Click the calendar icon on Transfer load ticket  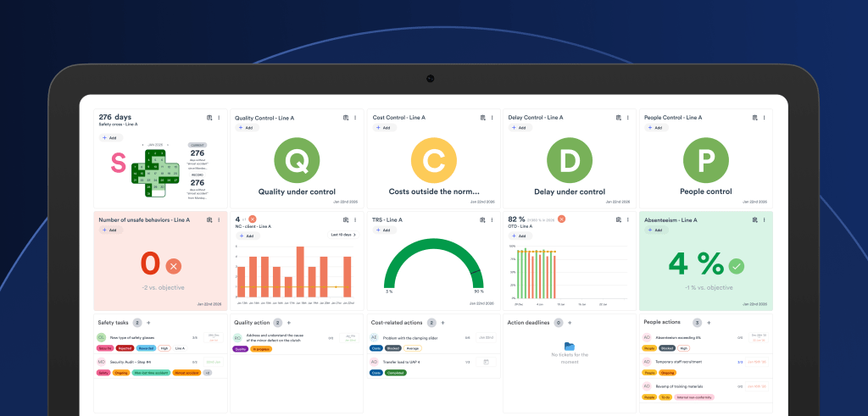(x=486, y=362)
